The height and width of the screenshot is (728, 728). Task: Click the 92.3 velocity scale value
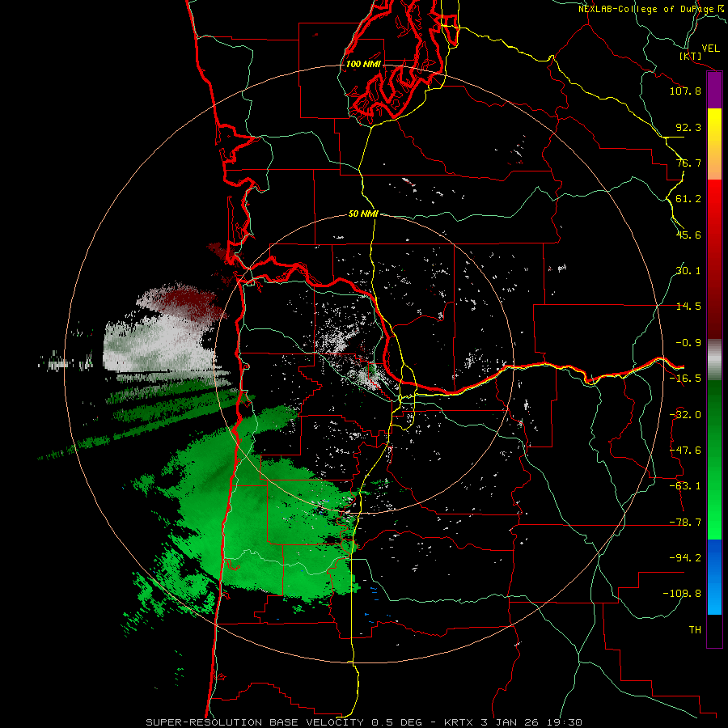pyautogui.click(x=688, y=127)
